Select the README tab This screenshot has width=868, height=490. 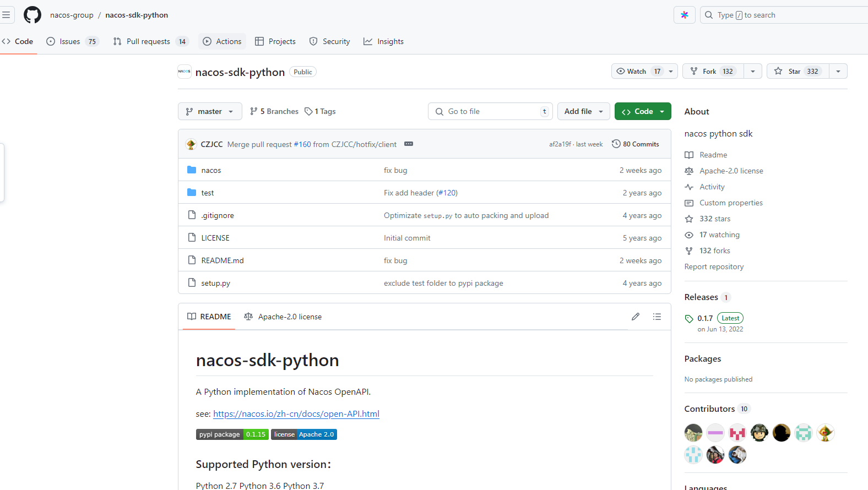tap(209, 317)
